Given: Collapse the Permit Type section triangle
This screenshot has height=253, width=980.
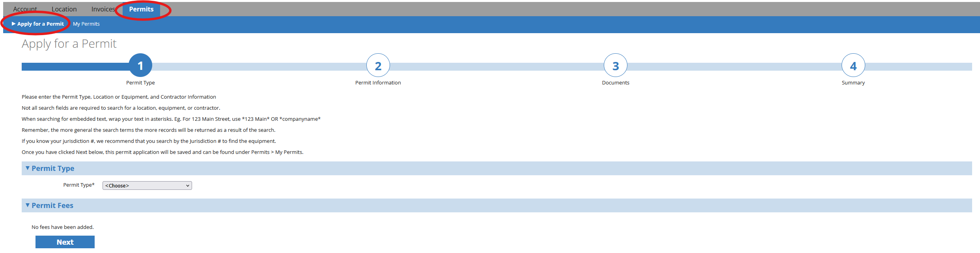Looking at the screenshot, I should click(x=28, y=168).
